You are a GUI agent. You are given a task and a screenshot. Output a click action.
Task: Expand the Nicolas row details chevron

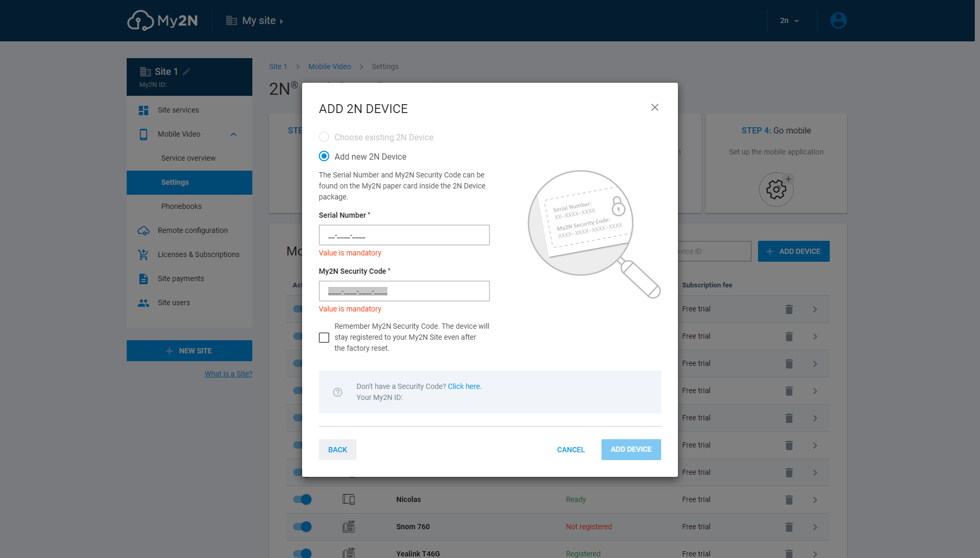815,500
